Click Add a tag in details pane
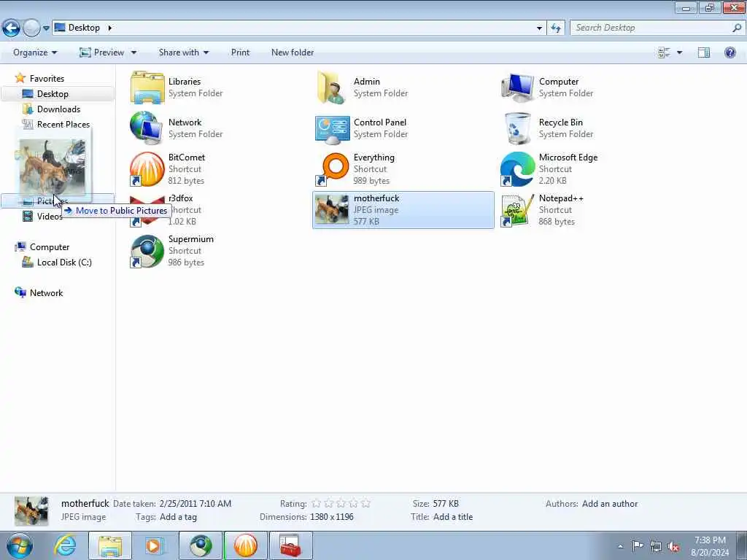The image size is (747, 560). pos(178,517)
